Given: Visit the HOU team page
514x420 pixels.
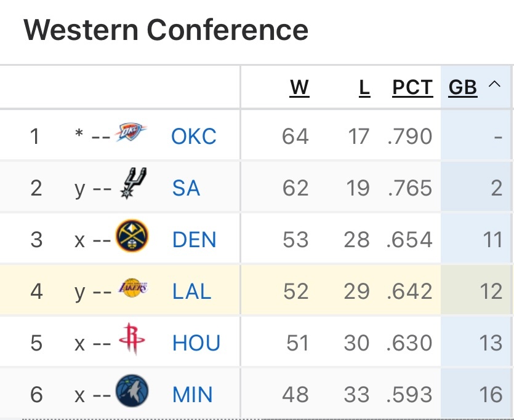Looking at the screenshot, I should point(196,343).
